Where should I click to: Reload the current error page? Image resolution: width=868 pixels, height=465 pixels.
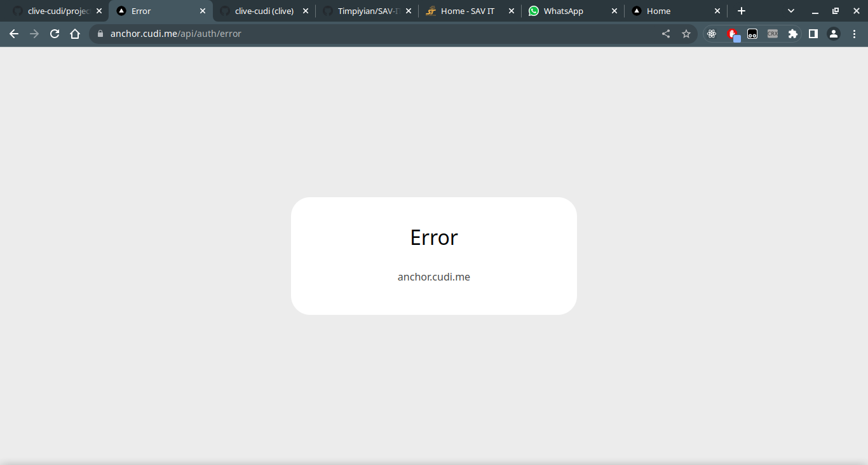point(54,34)
